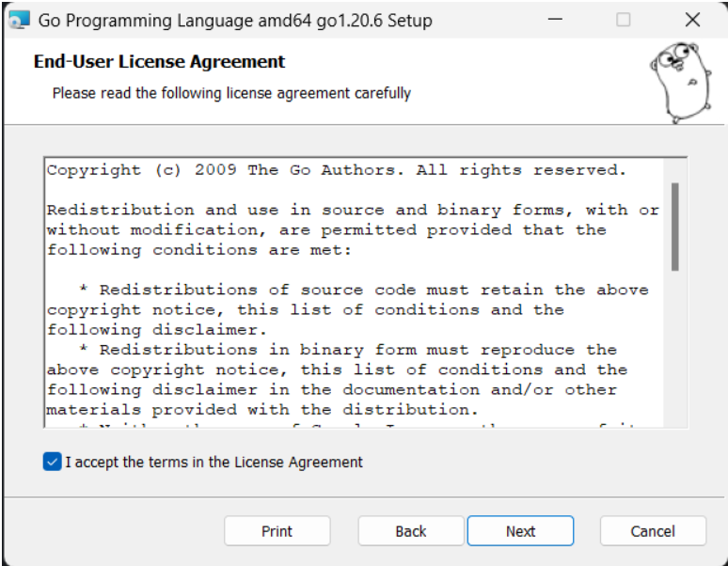Close the Setup window with X

[692, 20]
